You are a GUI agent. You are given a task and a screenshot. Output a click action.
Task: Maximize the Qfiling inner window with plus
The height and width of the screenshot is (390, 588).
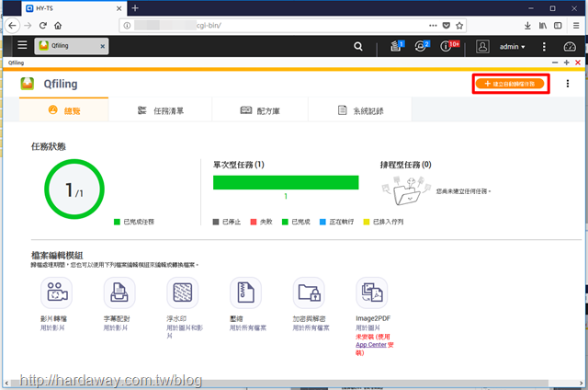point(566,63)
